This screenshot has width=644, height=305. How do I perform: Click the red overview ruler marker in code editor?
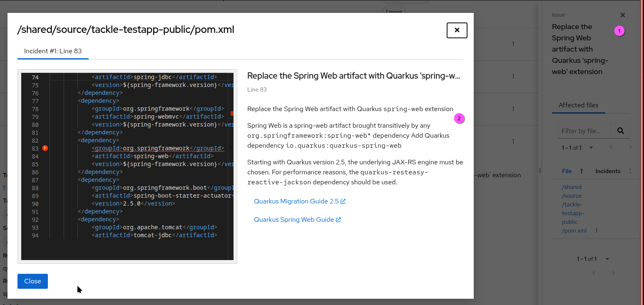pyautogui.click(x=232, y=113)
